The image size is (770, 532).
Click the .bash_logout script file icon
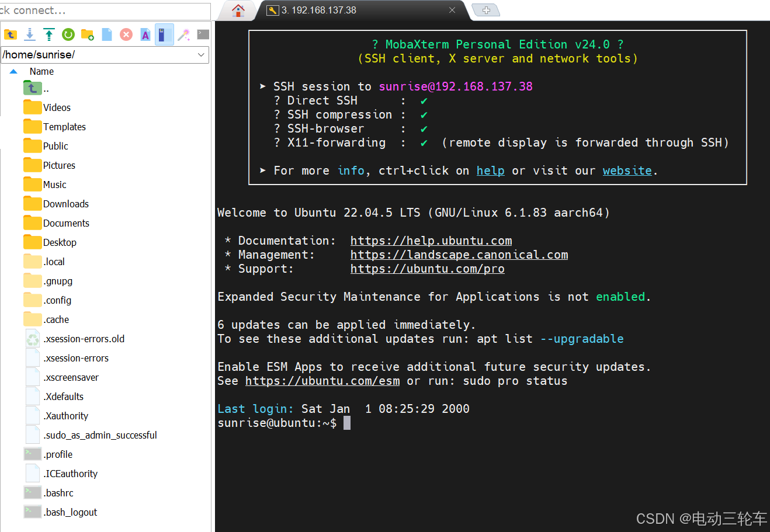coord(32,512)
